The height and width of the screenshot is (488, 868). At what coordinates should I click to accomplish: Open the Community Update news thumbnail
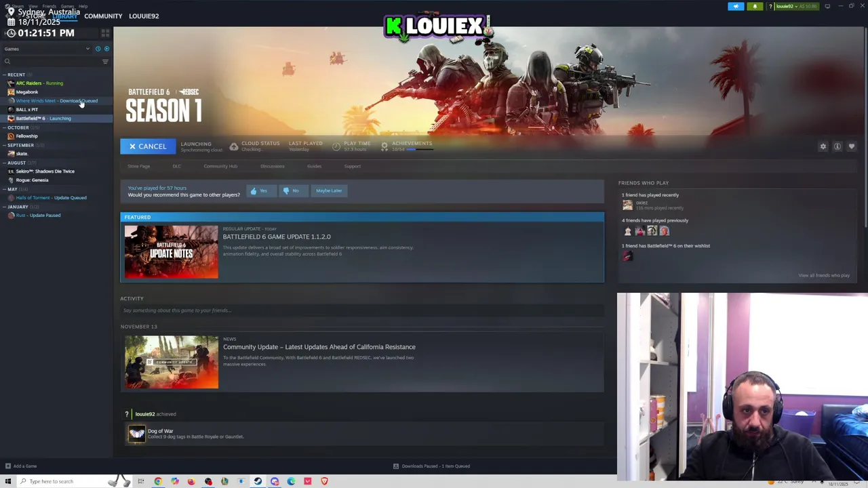click(172, 362)
